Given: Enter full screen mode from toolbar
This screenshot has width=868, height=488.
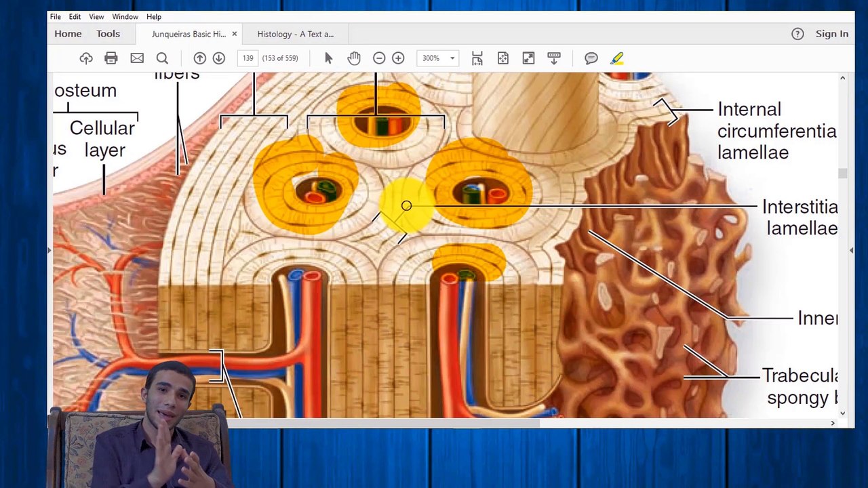Looking at the screenshot, I should click(528, 58).
